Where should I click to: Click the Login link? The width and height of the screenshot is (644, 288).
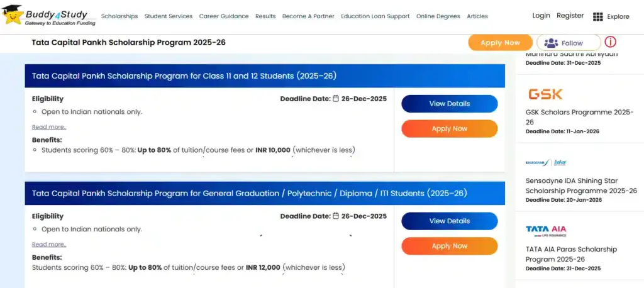pyautogui.click(x=541, y=16)
